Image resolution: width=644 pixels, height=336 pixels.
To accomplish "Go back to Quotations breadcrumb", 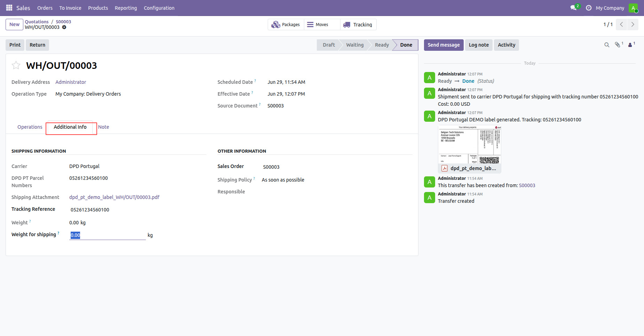I will 37,22.
